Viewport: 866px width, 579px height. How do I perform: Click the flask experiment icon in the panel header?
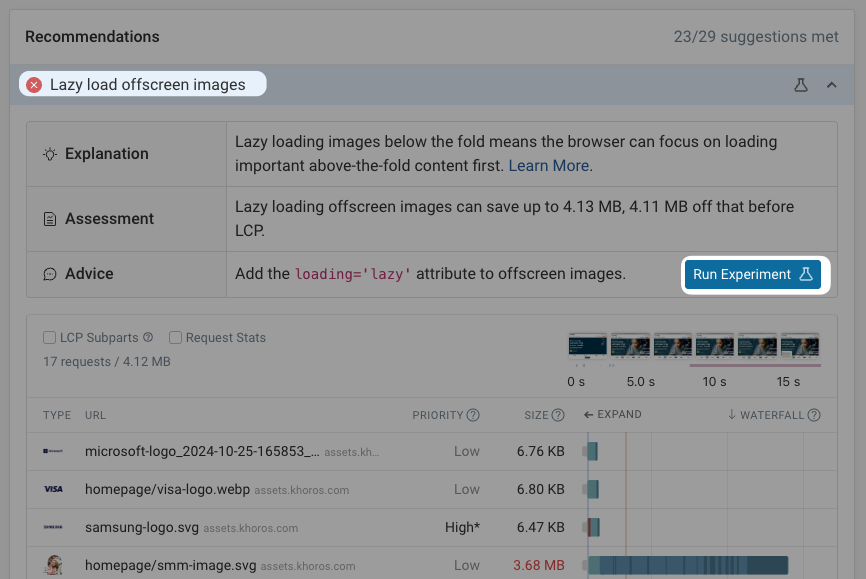pyautogui.click(x=800, y=85)
